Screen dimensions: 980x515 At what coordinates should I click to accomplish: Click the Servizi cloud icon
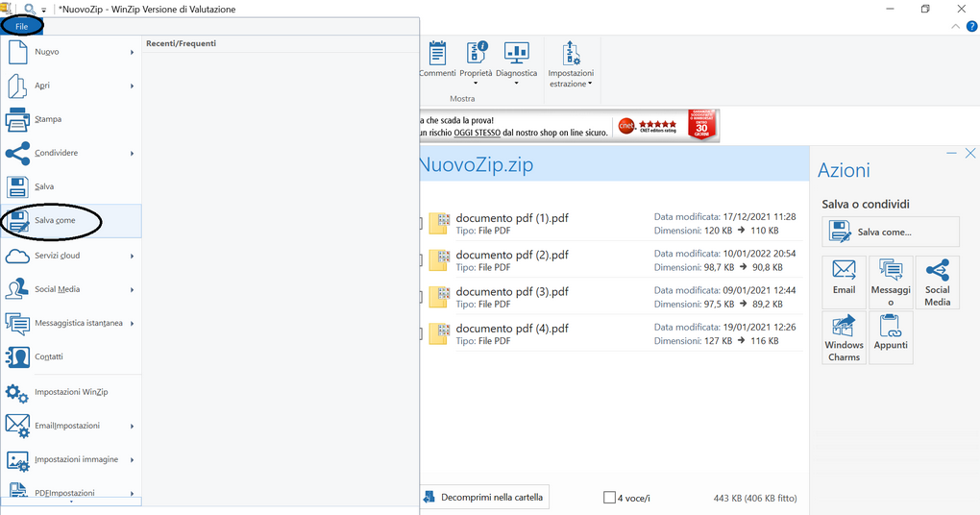click(x=17, y=256)
